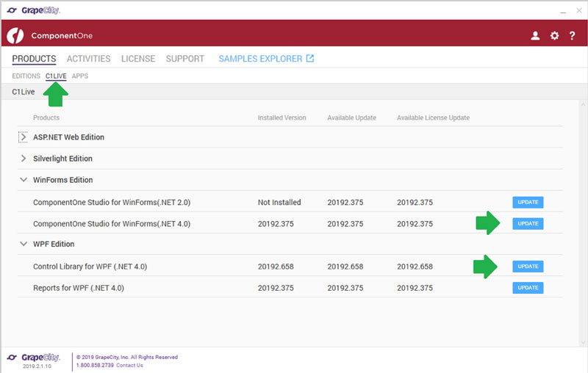The image size is (588, 373).
Task: Select the EDITIONS sub-tab
Action: [x=26, y=76]
